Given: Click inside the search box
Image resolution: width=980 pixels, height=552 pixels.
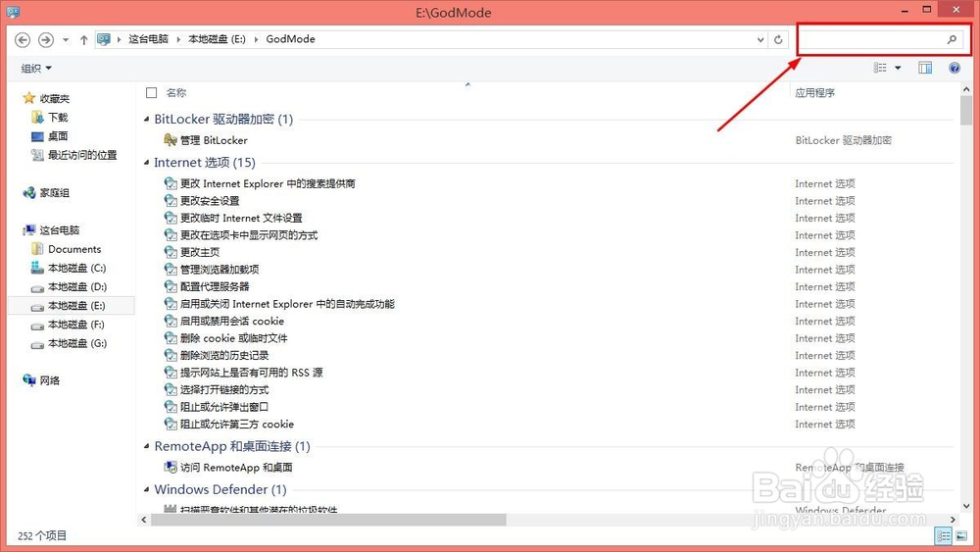Looking at the screenshot, I should [x=872, y=39].
